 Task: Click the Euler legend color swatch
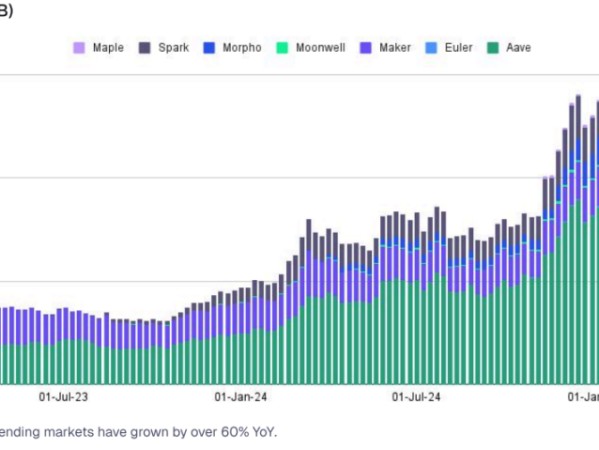tap(431, 48)
